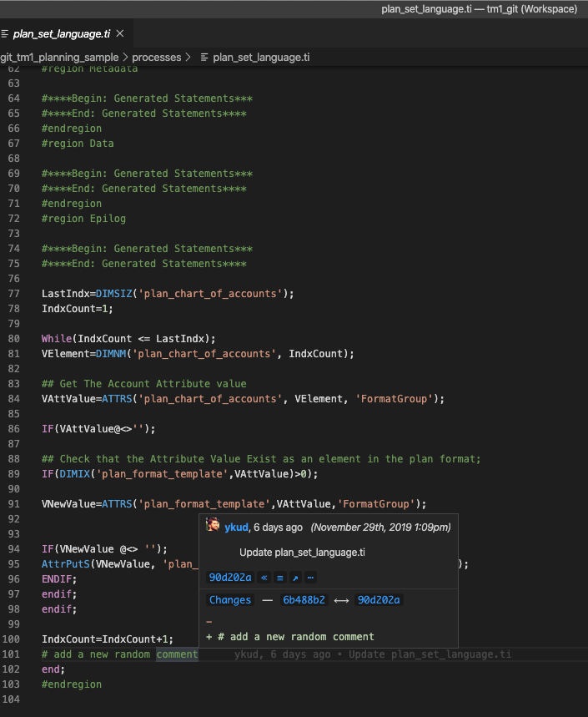Click the 'IndxCount=1;' statement
Viewport: 588px width, 717px height.
click(x=78, y=309)
